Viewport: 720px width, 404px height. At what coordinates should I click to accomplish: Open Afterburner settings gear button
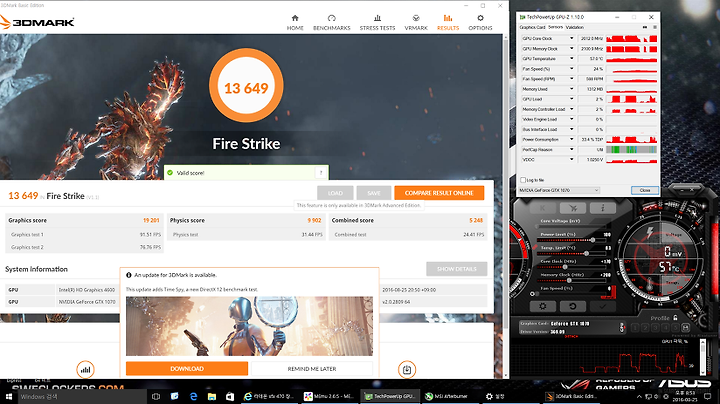[543, 306]
